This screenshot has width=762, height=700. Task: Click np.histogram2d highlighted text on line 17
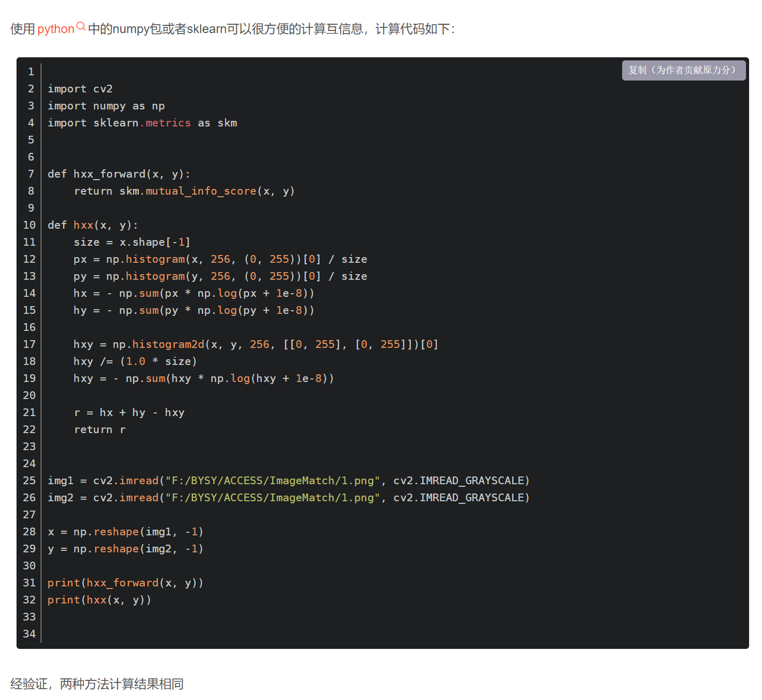tap(157, 344)
